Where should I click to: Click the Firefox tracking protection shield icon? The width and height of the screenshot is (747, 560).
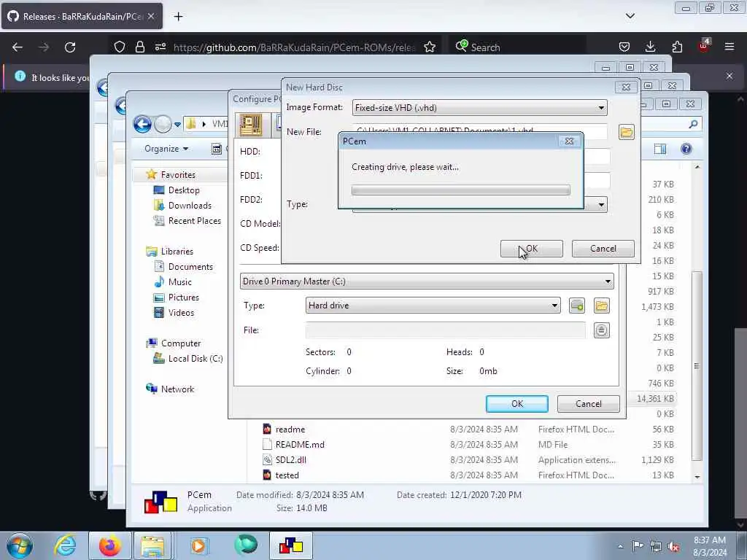(120, 47)
